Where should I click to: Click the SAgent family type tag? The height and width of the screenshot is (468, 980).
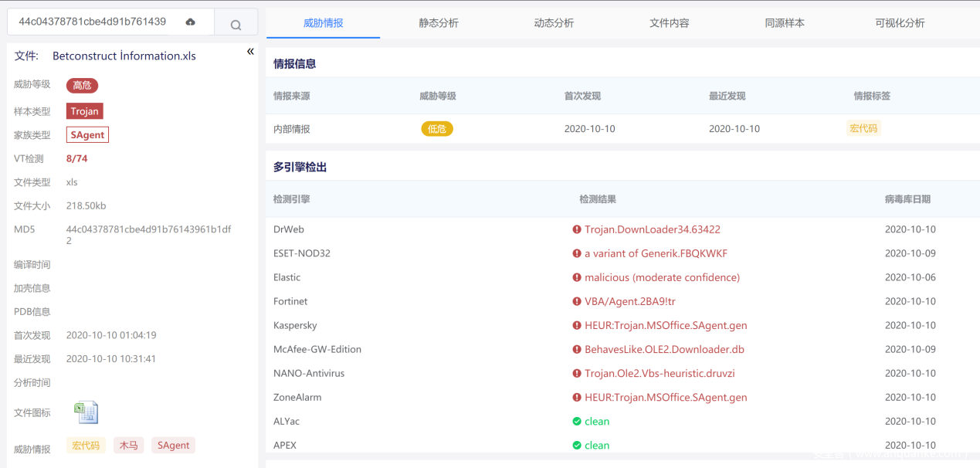tap(87, 135)
